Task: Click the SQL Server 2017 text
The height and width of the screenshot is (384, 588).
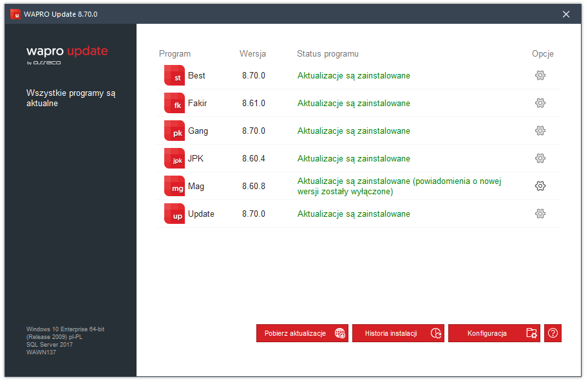Action: [50, 345]
